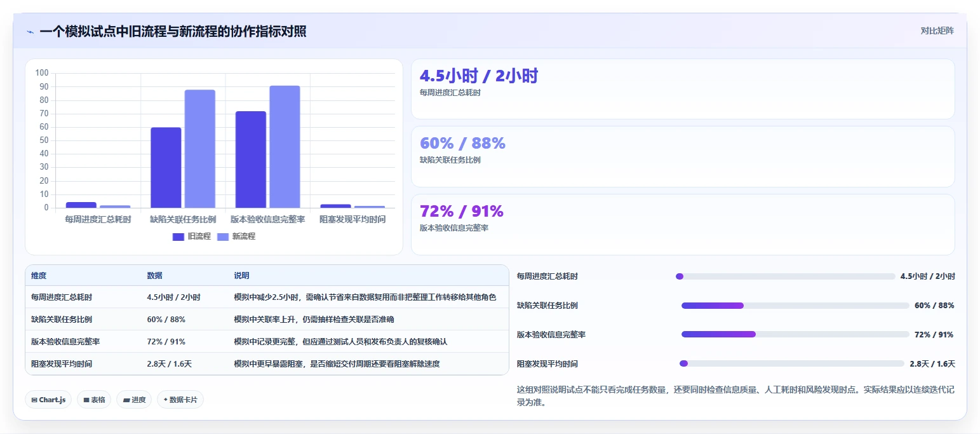This screenshot has height=434, width=980.
Task: Click the Chart.js tag chip
Action: [x=48, y=400]
